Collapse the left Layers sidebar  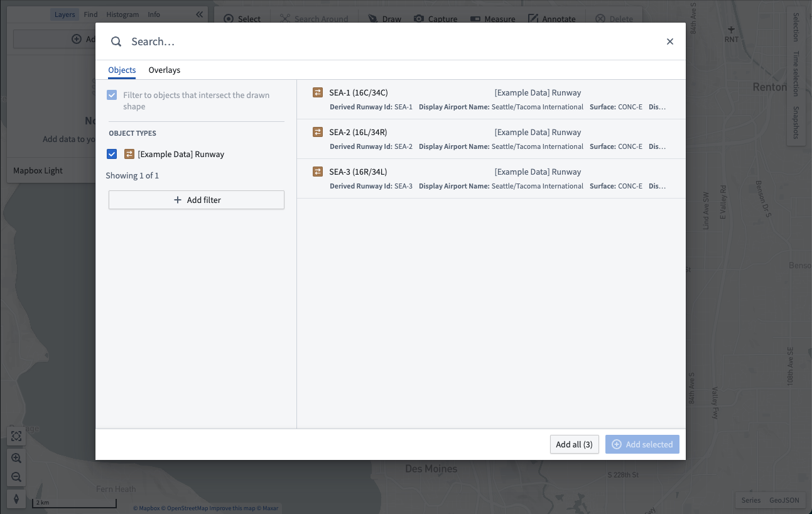199,14
